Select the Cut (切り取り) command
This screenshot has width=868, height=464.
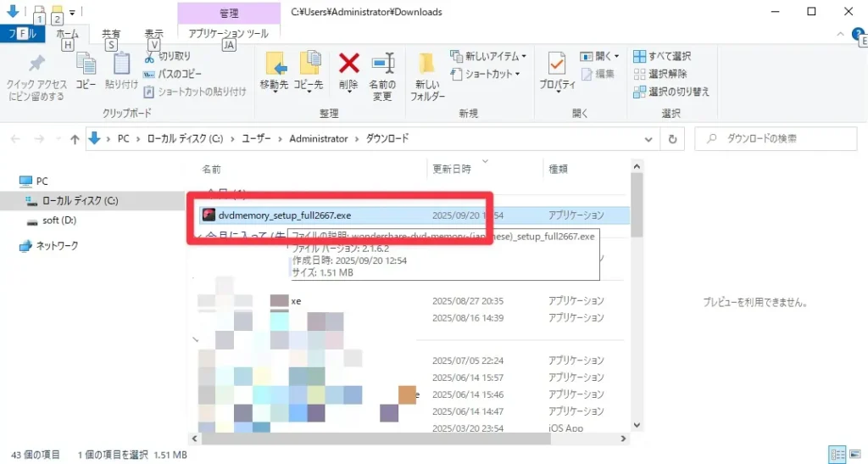pyautogui.click(x=168, y=56)
